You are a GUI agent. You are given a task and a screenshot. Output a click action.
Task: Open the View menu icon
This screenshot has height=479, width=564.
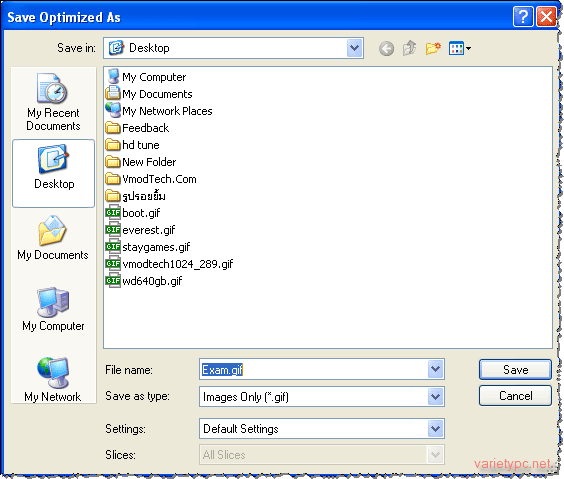click(x=460, y=48)
